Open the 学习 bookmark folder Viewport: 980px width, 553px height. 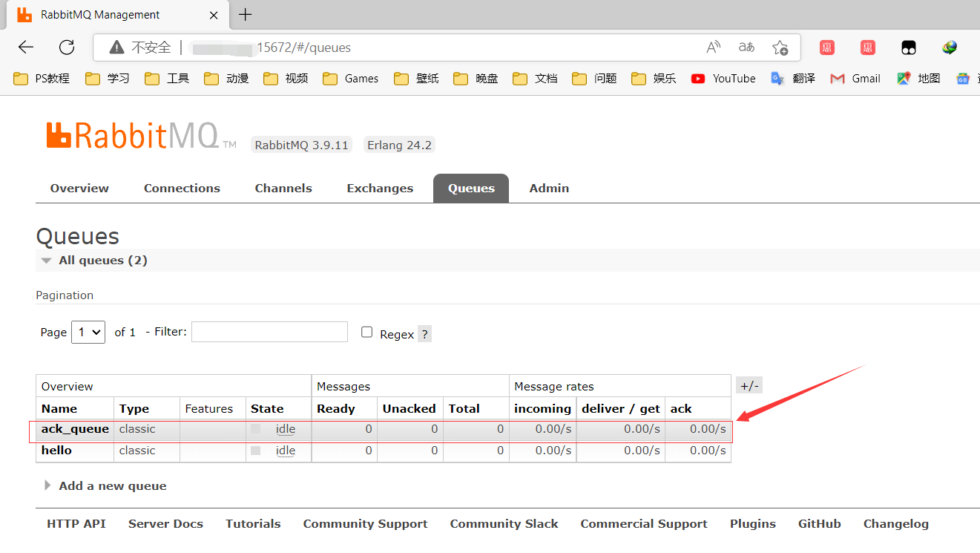(x=108, y=79)
